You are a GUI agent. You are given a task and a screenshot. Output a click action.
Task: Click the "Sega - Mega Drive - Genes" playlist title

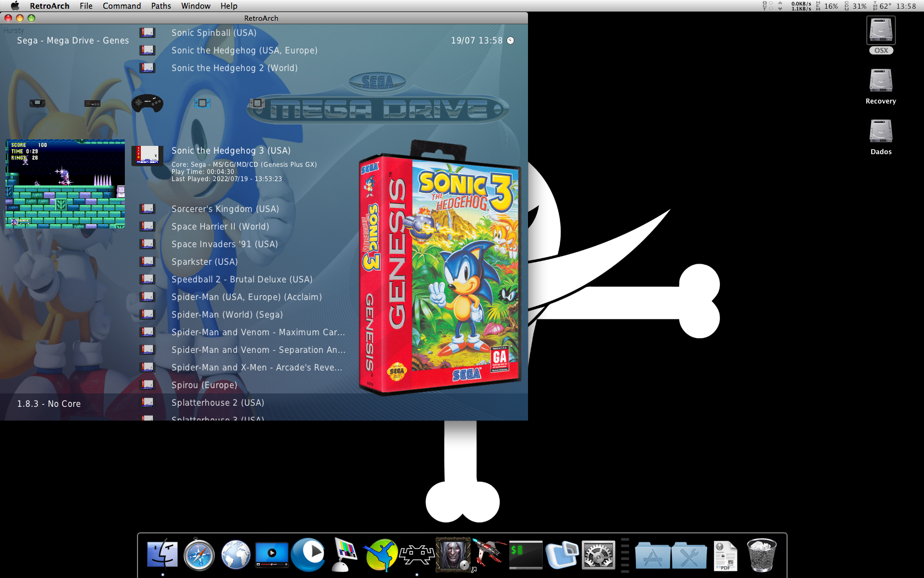click(x=73, y=40)
